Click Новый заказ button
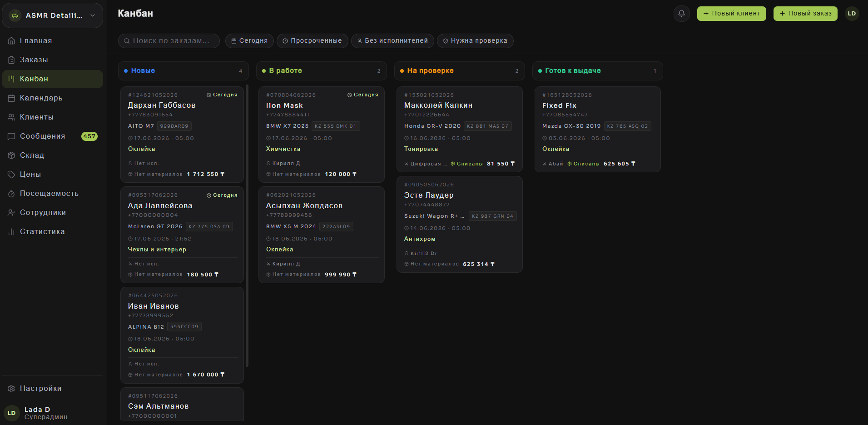The height and width of the screenshot is (425, 868). 805,14
